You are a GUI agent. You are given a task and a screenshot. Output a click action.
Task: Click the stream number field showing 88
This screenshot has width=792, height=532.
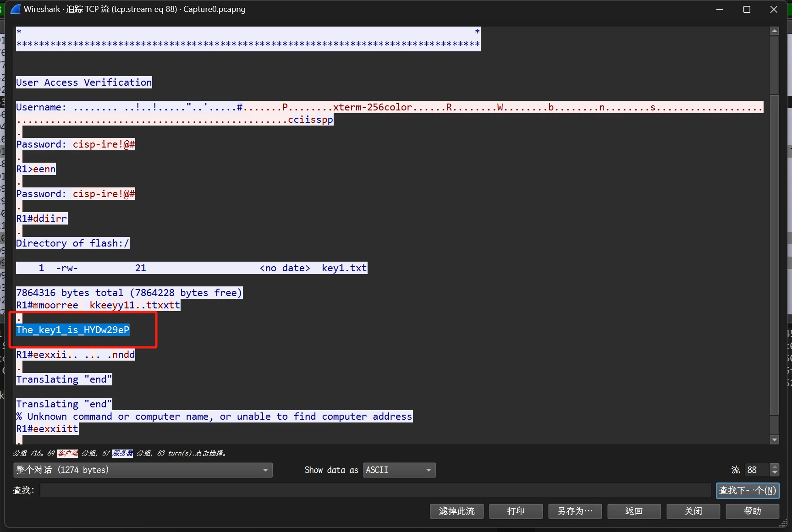tap(757, 470)
